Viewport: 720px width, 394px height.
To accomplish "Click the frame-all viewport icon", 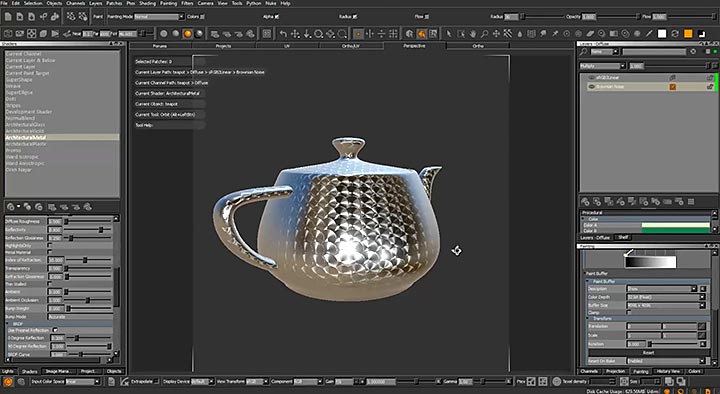I will coord(31,34).
